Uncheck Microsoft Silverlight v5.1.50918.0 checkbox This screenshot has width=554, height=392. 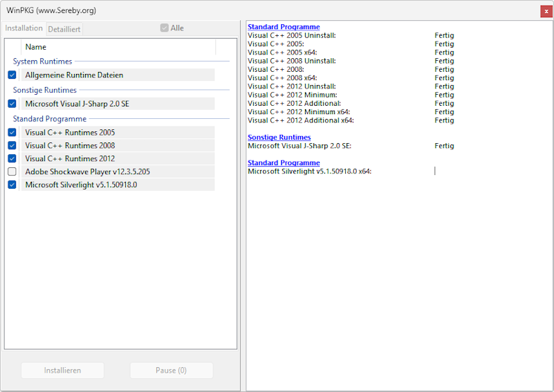tap(12, 185)
